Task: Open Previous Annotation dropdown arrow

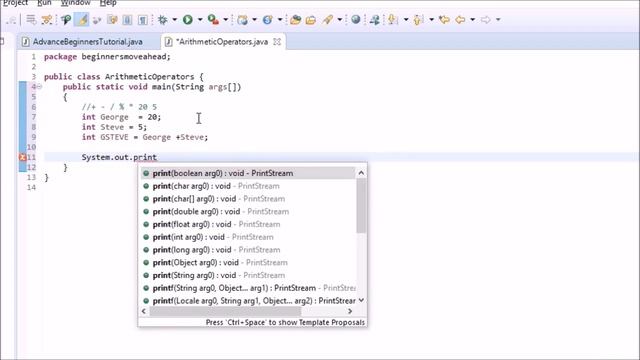Action: 431,20
